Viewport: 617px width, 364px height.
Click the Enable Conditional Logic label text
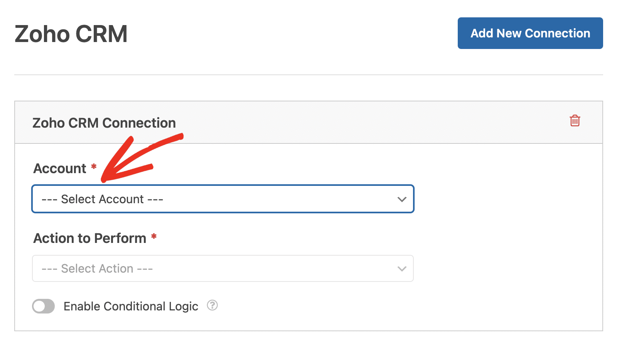click(131, 306)
